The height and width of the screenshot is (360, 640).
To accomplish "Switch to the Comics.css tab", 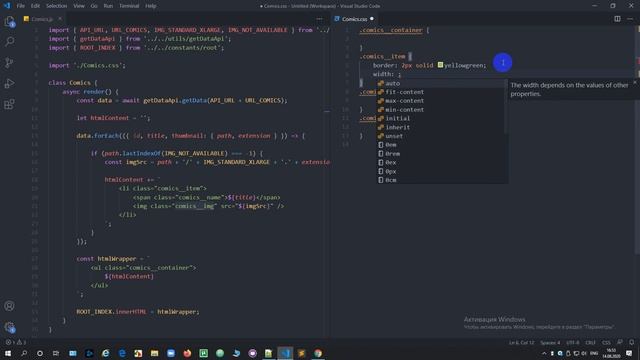I will [x=354, y=19].
